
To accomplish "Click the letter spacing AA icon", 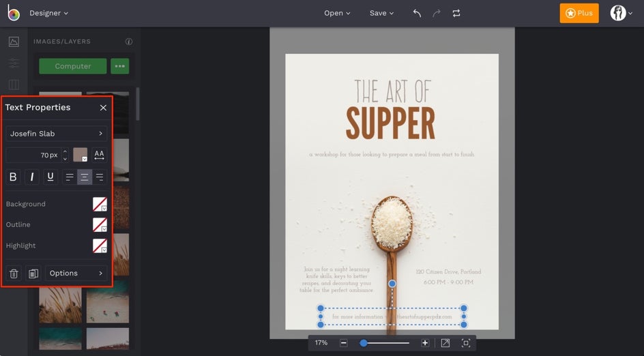I will click(x=100, y=155).
